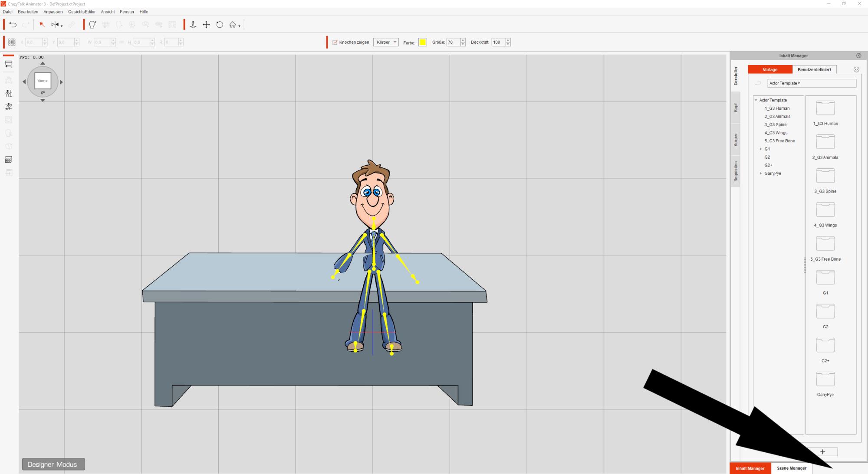This screenshot has width=868, height=474.
Task: Switch to the Vorlage tab
Action: 770,69
